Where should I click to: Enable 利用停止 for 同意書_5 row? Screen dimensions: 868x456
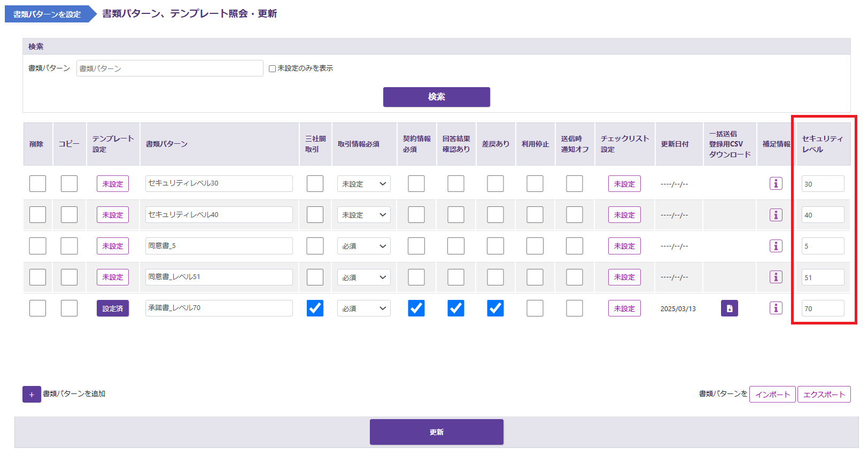[534, 246]
